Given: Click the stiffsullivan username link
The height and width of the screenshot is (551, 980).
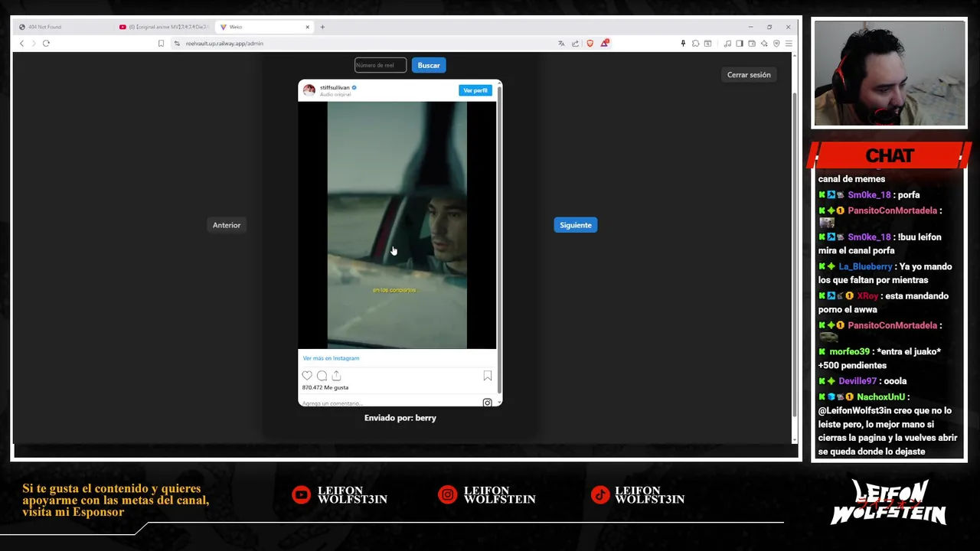Looking at the screenshot, I should (x=335, y=87).
